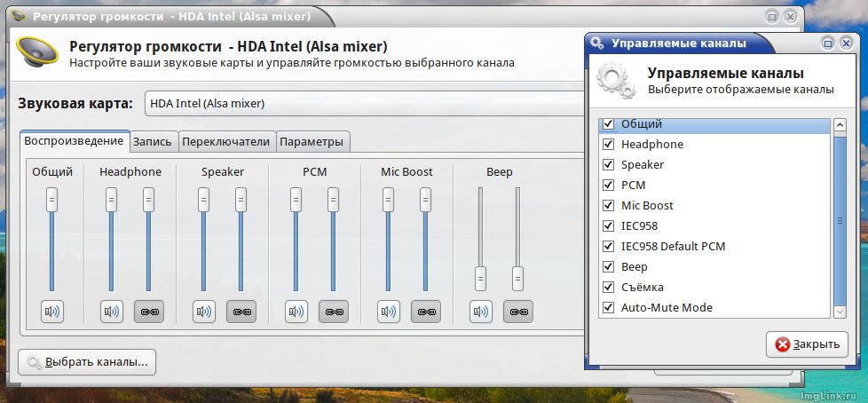Mute the Mic Boost channel

389,312
